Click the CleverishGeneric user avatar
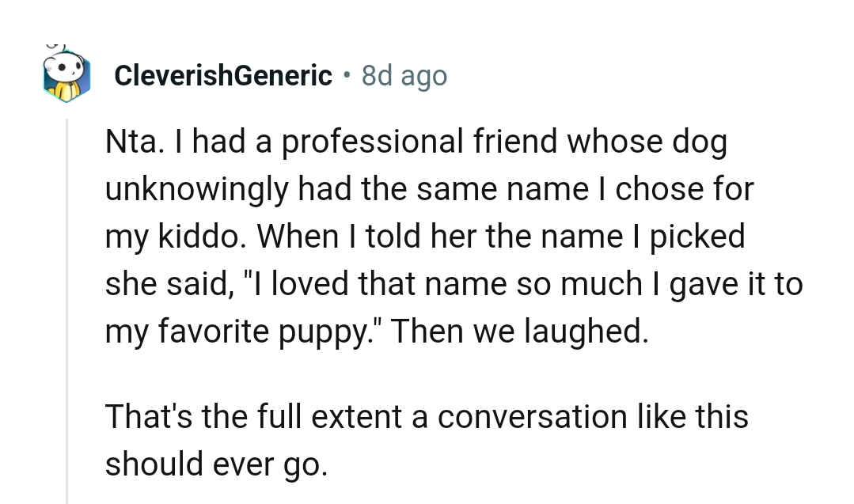Viewport: 854px width, 504px height. tap(67, 76)
